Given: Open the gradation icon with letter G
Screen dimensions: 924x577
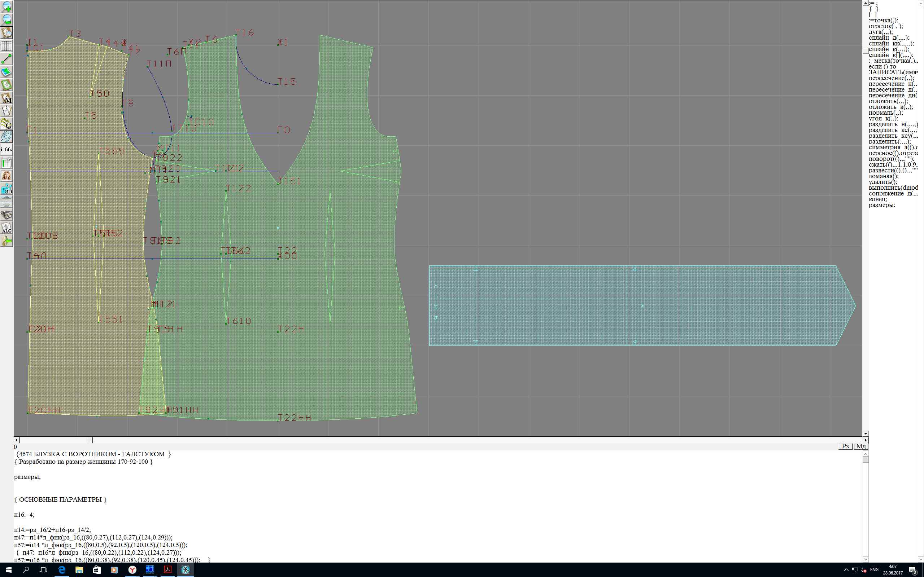Looking at the screenshot, I should 6,124.
